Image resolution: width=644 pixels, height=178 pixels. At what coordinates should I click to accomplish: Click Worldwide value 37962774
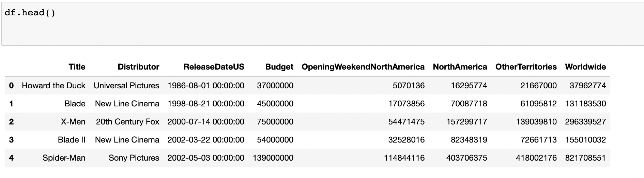point(588,86)
